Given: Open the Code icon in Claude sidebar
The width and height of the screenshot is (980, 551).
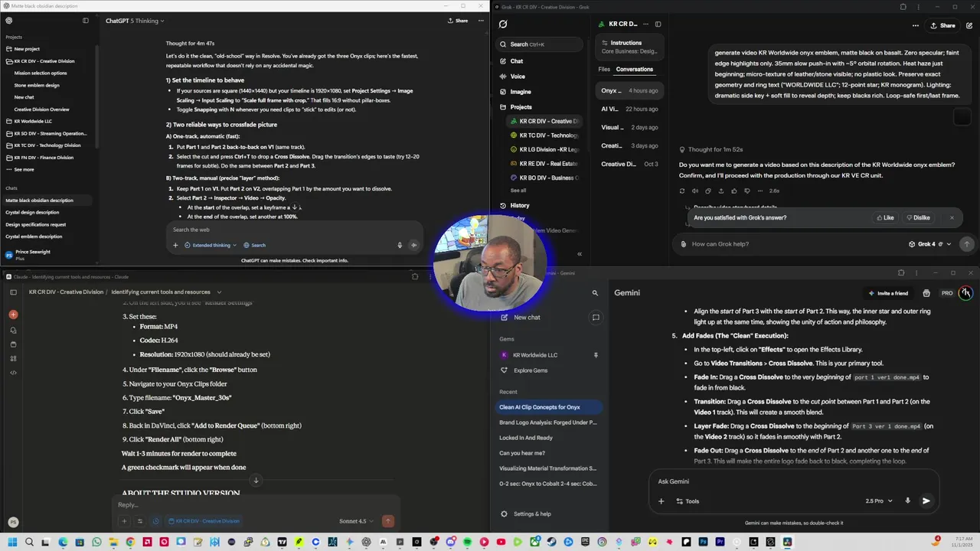Looking at the screenshot, I should [13, 373].
